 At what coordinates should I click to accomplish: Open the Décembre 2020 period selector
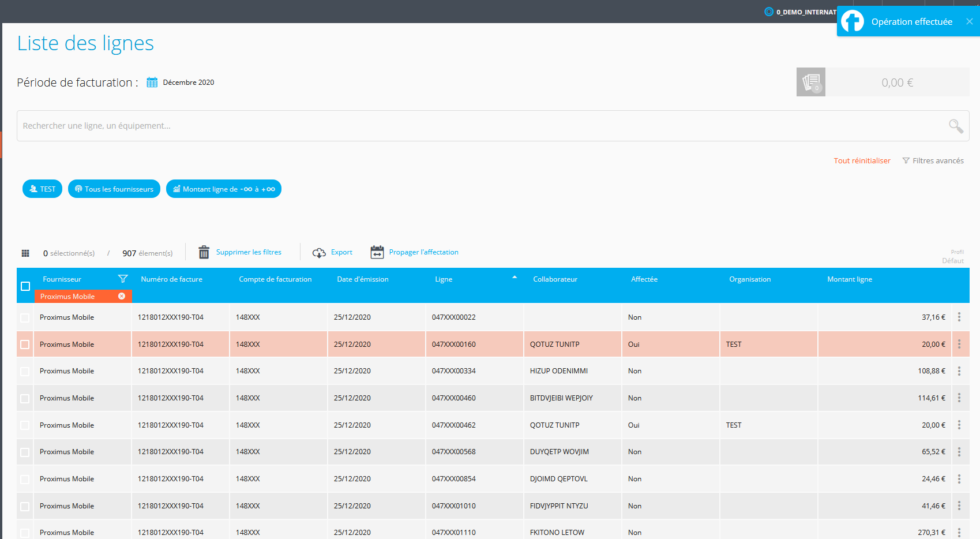(x=189, y=83)
